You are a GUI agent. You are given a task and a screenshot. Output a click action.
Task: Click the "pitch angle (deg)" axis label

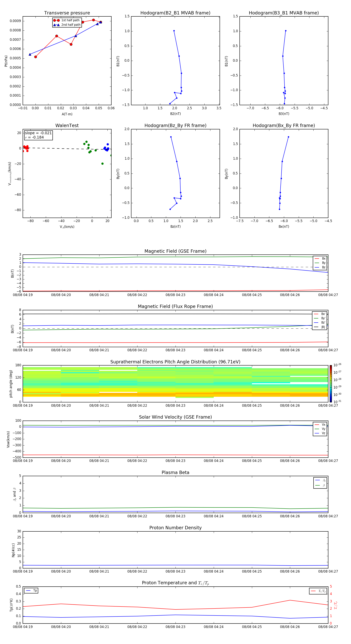point(11,384)
